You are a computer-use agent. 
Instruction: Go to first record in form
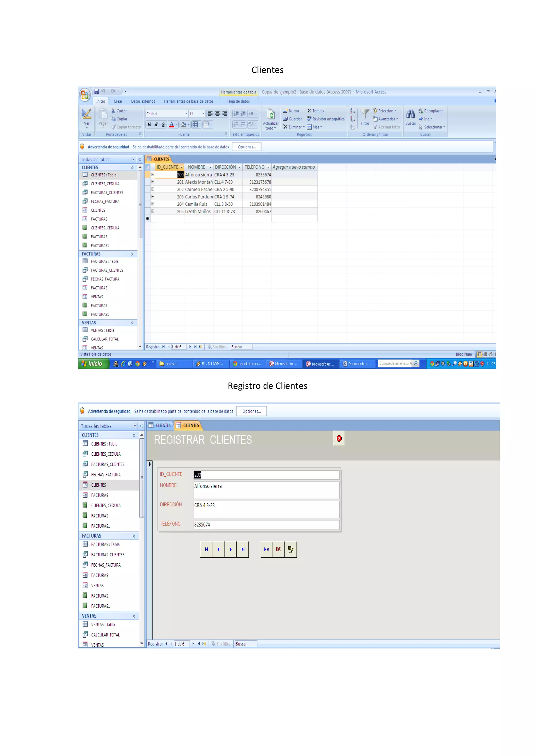(x=206, y=549)
